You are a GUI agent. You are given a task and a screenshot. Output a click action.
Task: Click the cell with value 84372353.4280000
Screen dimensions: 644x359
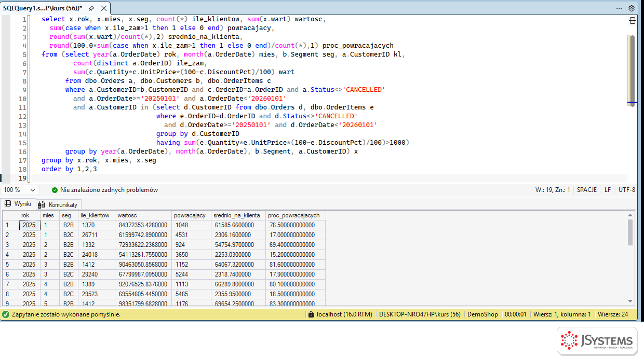(143, 225)
